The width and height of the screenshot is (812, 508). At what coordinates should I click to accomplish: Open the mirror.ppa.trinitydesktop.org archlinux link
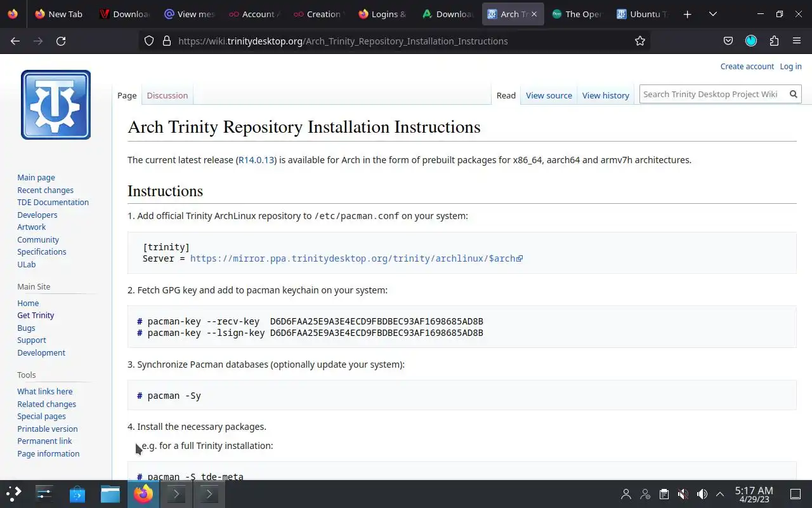[356, 258]
